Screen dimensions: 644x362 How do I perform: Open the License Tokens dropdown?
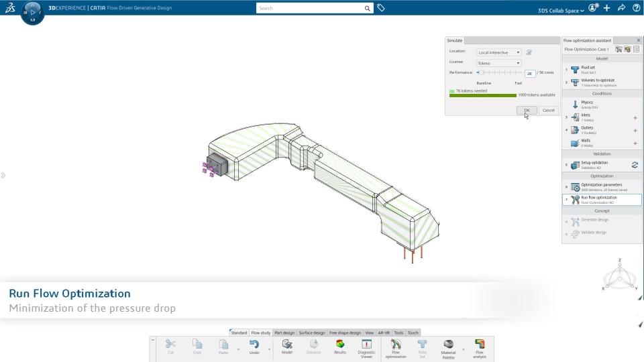[499, 63]
